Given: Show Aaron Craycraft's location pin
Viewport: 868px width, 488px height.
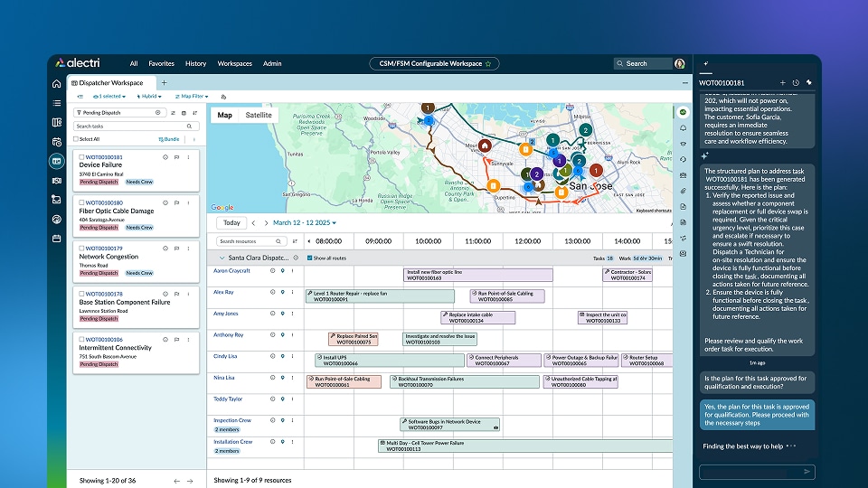Looking at the screenshot, I should pos(282,271).
